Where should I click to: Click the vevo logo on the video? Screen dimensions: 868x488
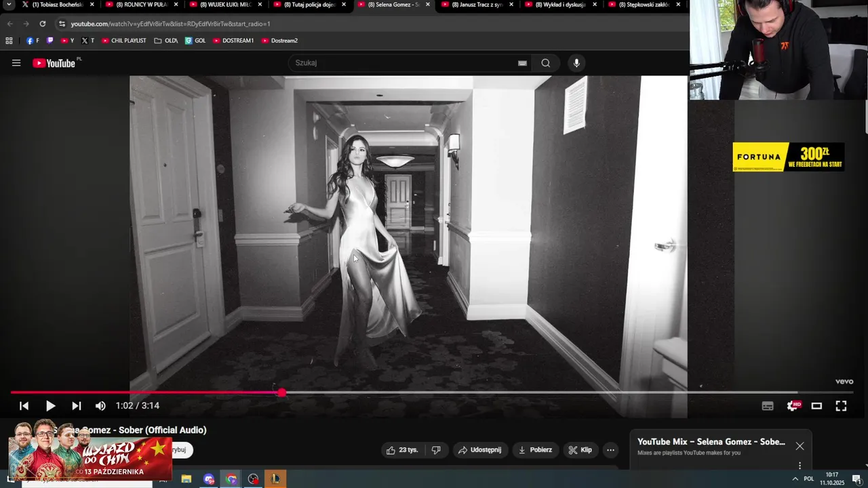coord(844,382)
